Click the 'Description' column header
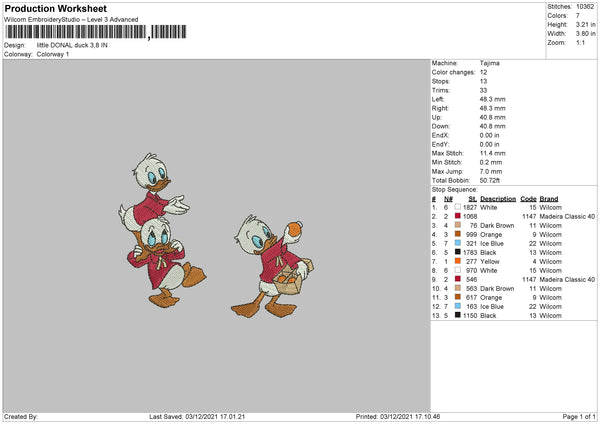The height and width of the screenshot is (424, 600). point(498,199)
